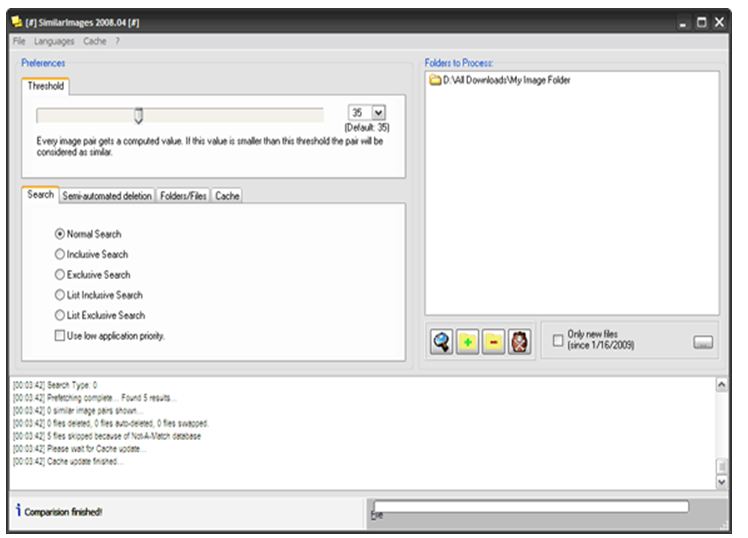
Task: Click the small button beside Only new files
Action: point(703,342)
